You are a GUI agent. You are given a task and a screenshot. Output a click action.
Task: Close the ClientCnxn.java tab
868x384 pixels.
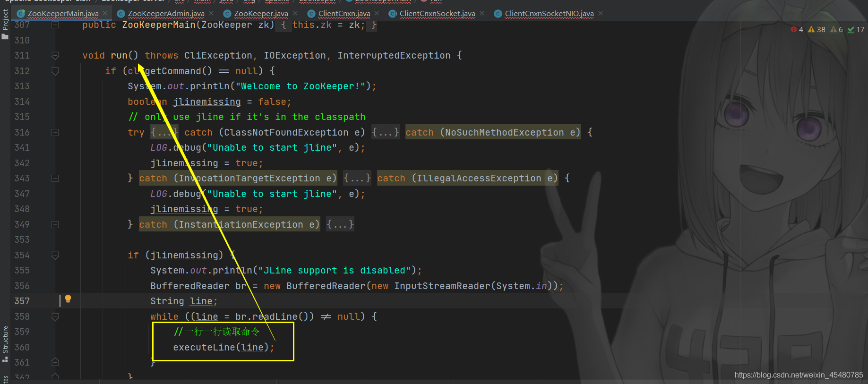377,13
